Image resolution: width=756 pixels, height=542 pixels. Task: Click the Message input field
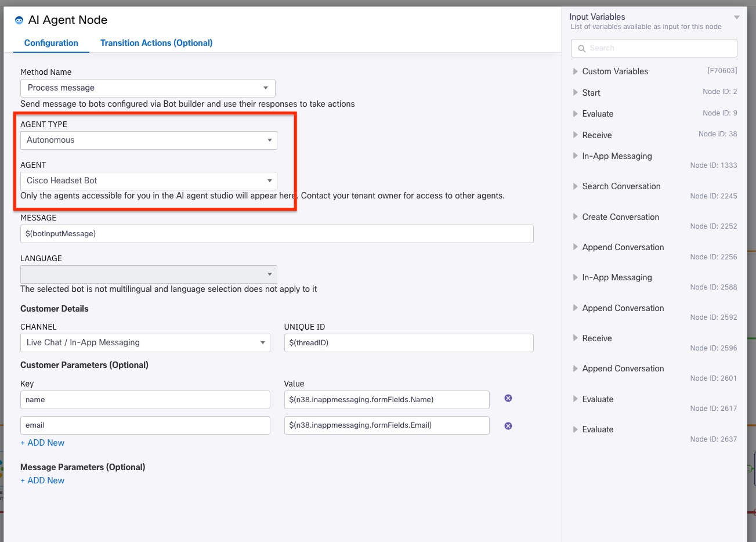[277, 234]
